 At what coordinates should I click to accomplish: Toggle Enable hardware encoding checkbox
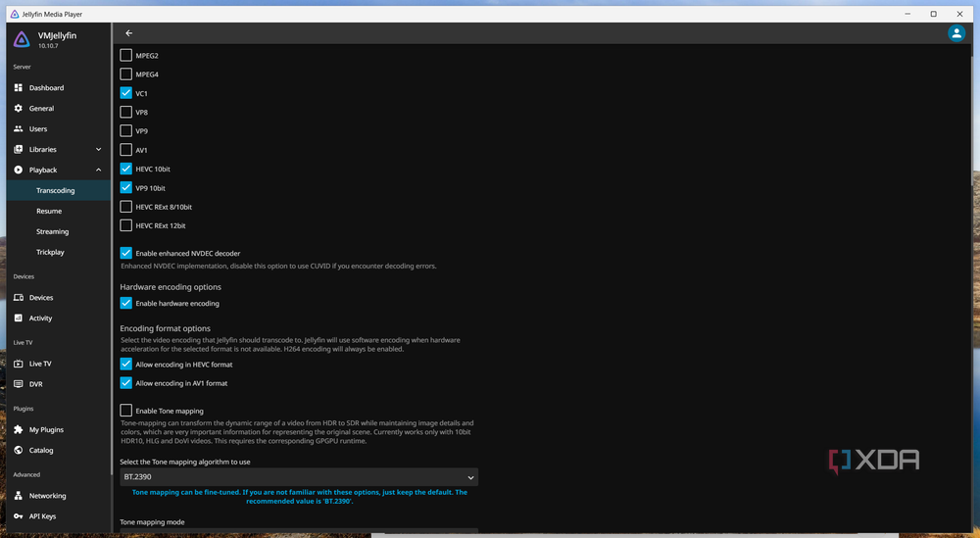(x=125, y=303)
